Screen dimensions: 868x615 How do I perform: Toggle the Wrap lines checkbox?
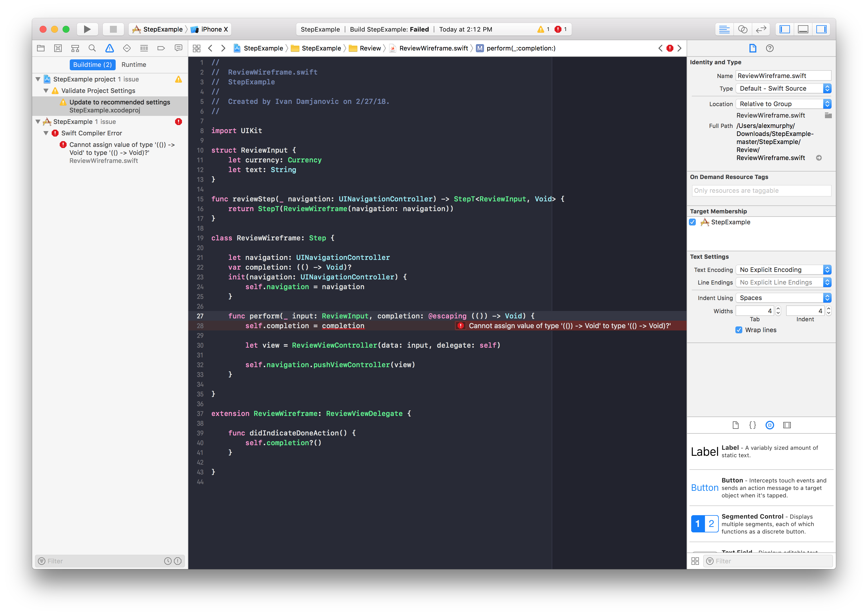[739, 330]
